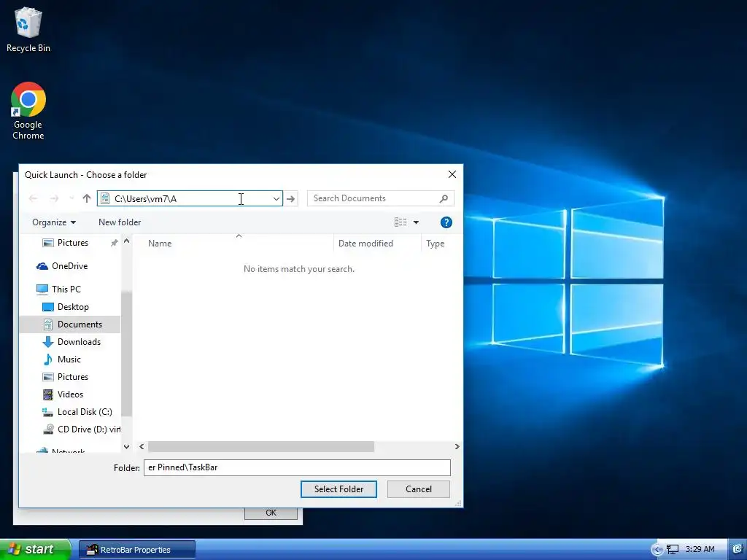Click OK in RetroBar Properties window
The width and height of the screenshot is (747, 560).
click(x=271, y=513)
